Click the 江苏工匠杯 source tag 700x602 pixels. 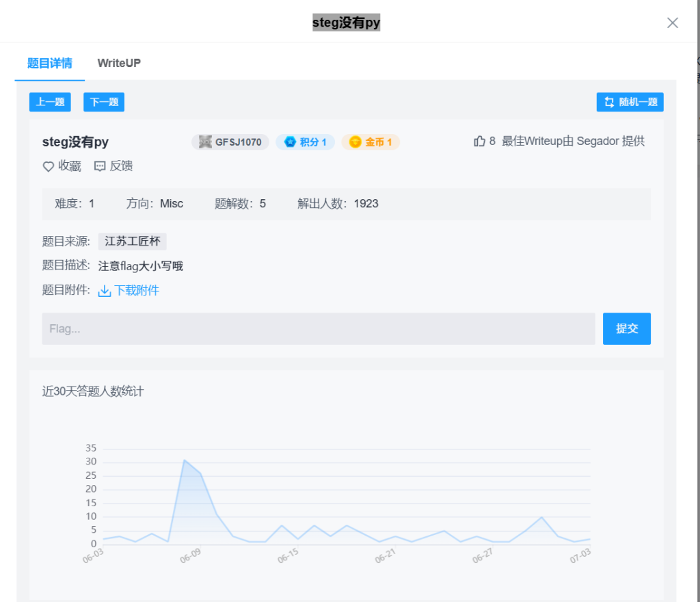coord(133,241)
